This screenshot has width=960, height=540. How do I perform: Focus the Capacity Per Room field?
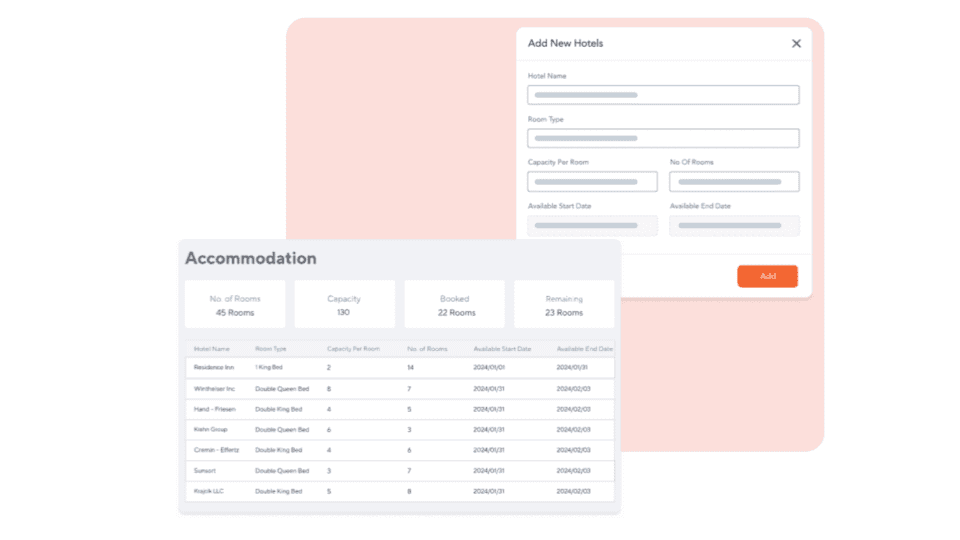click(x=592, y=182)
